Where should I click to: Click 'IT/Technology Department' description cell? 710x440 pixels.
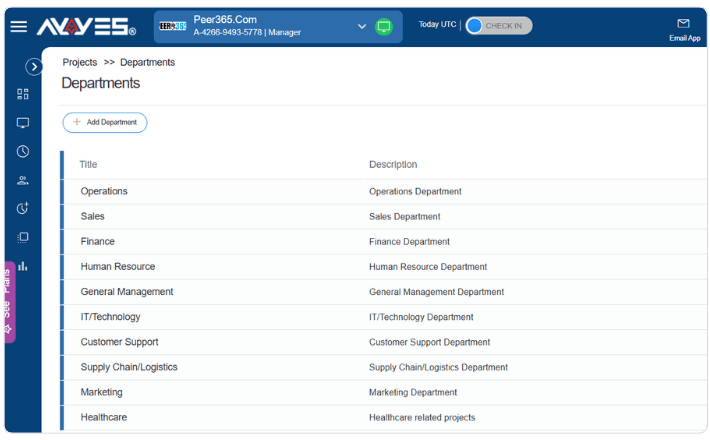point(421,317)
